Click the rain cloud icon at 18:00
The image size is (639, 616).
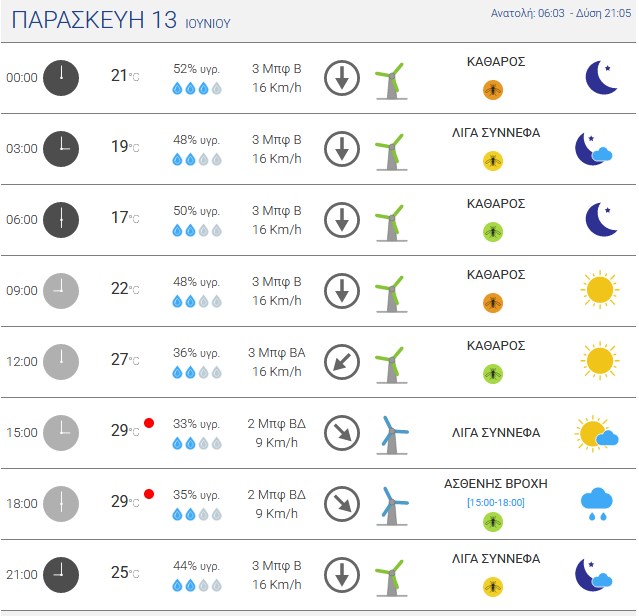pyautogui.click(x=597, y=504)
